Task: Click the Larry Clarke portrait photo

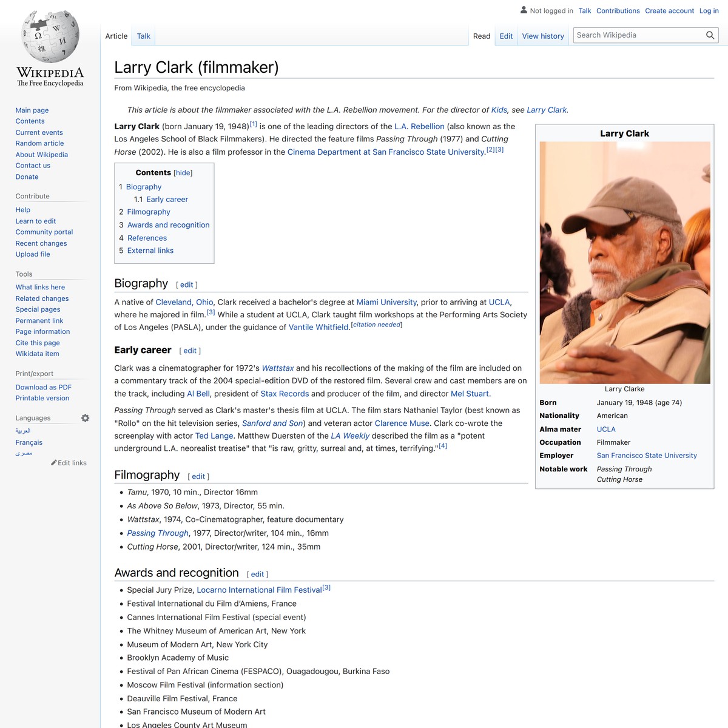Action: click(624, 261)
